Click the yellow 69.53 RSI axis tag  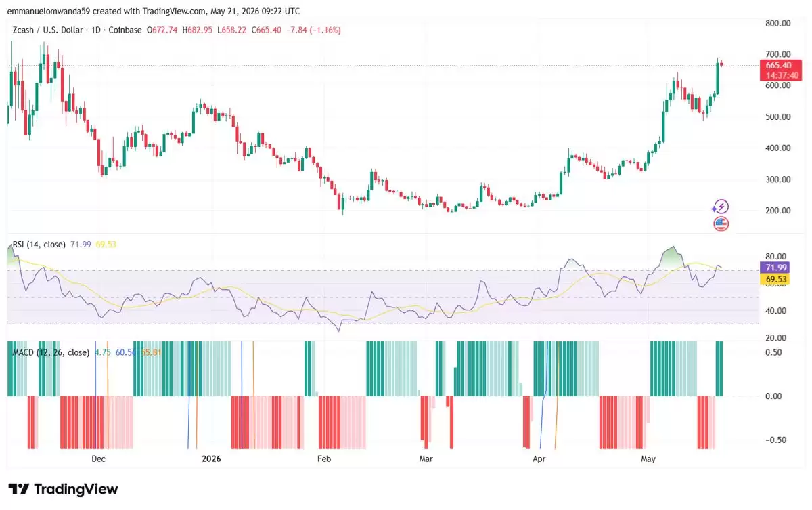point(773,279)
